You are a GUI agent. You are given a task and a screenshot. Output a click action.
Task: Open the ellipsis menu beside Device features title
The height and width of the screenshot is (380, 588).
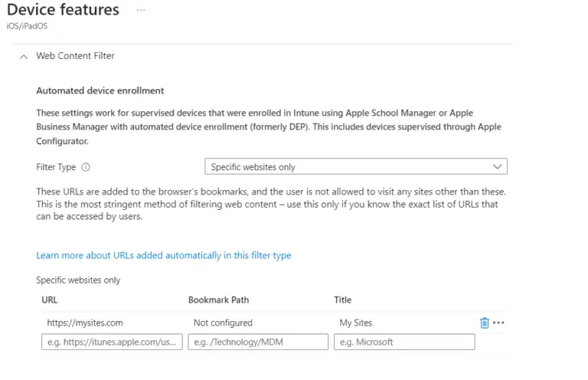pos(141,10)
